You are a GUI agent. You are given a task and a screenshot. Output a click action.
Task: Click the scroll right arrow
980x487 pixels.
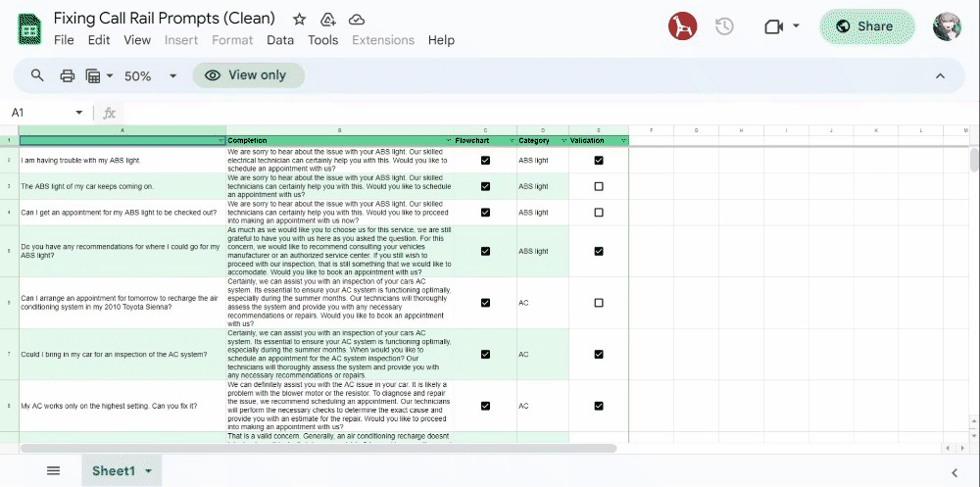coord(961,448)
